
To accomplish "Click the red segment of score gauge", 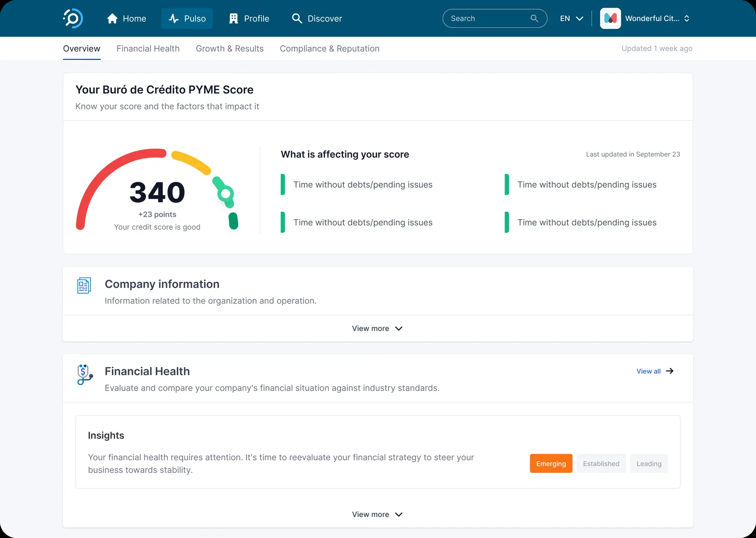I will coord(108,173).
